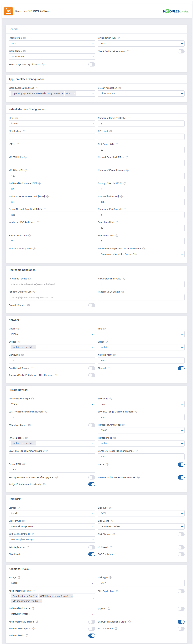The height and width of the screenshot is (644, 193).
Task: Remove the Linux tag from Default Application Group
Action: (x=74, y=93)
